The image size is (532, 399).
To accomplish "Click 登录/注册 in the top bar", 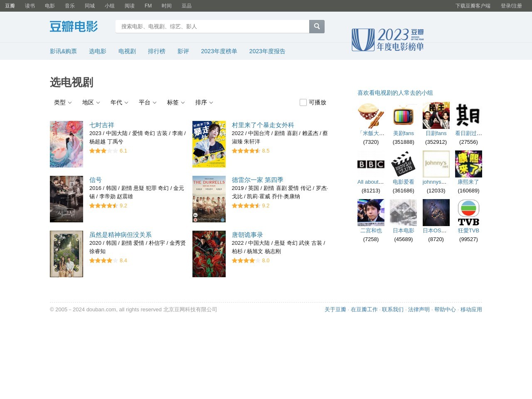I will 511,6.
